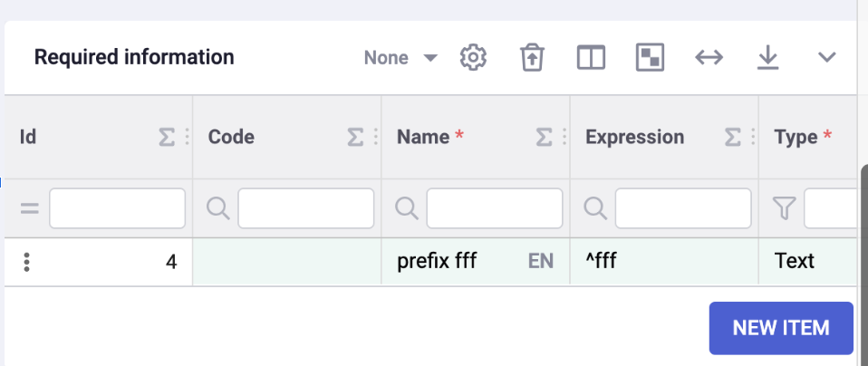Click the Code column filter input
The image size is (868, 366).
(305, 208)
